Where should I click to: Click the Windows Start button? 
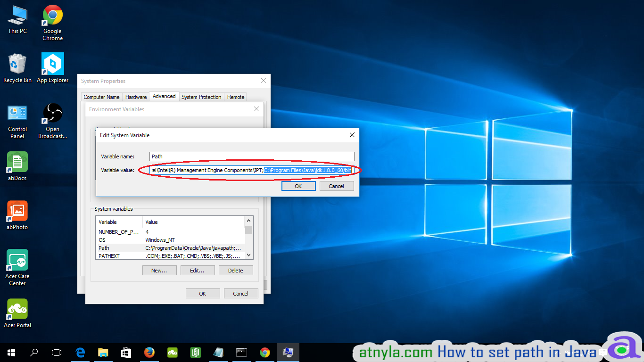point(10,352)
